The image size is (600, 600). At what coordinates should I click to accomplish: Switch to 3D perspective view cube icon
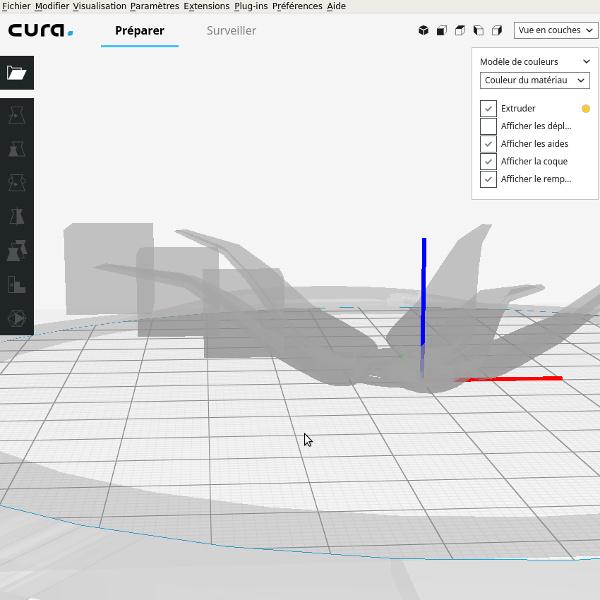pyautogui.click(x=423, y=30)
